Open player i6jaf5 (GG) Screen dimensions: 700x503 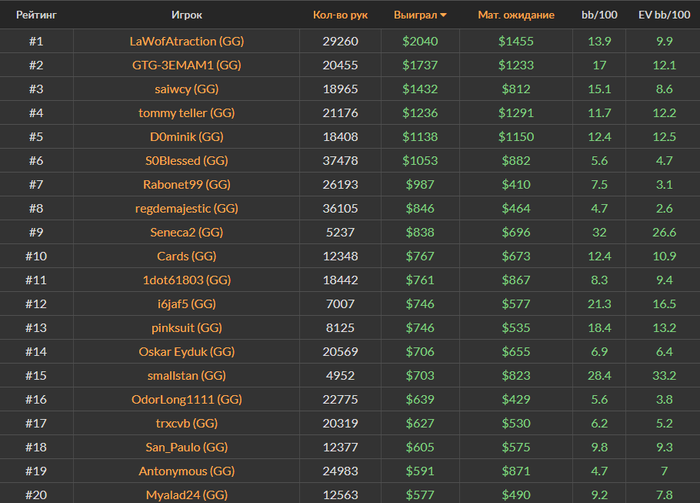tap(187, 304)
